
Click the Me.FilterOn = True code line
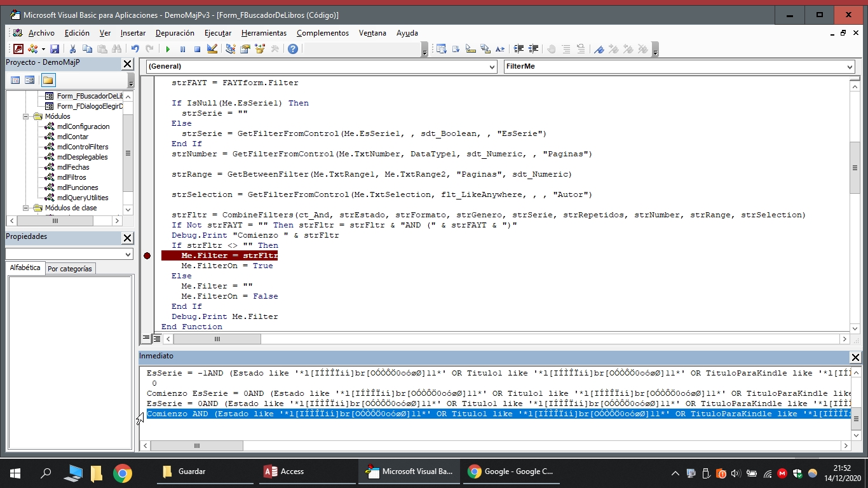tap(227, 266)
